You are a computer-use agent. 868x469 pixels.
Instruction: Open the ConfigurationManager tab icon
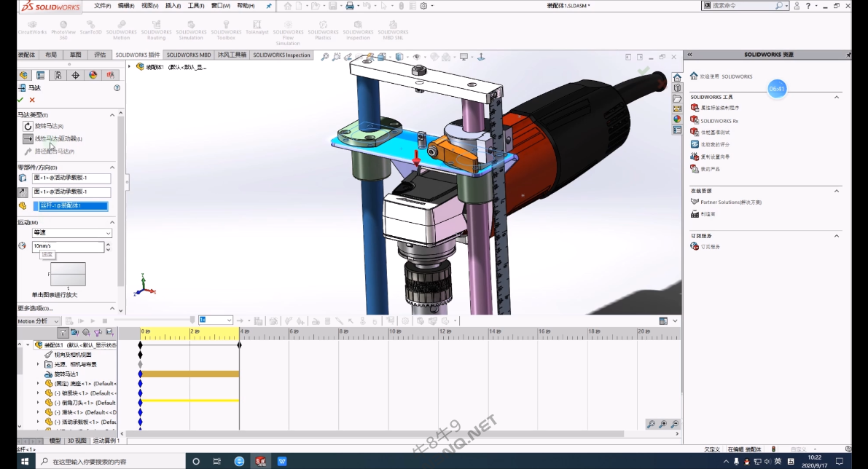[58, 75]
